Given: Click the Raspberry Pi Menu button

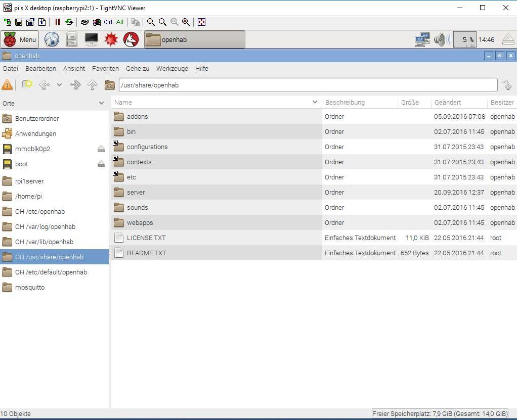Looking at the screenshot, I should [20, 39].
